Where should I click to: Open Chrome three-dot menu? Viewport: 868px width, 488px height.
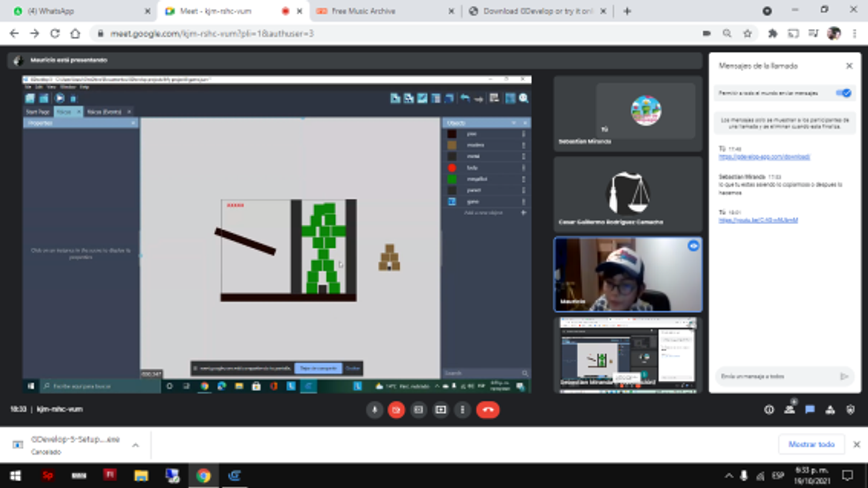coord(855,34)
